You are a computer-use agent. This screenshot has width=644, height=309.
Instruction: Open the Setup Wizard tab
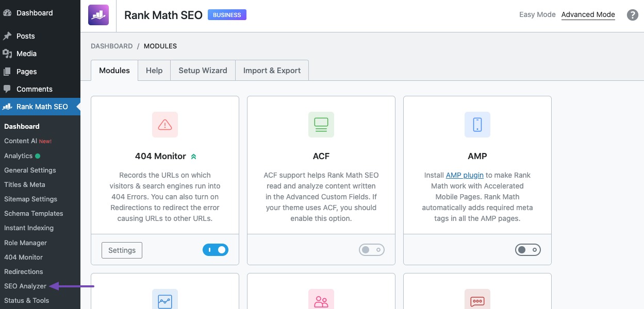[x=203, y=71]
